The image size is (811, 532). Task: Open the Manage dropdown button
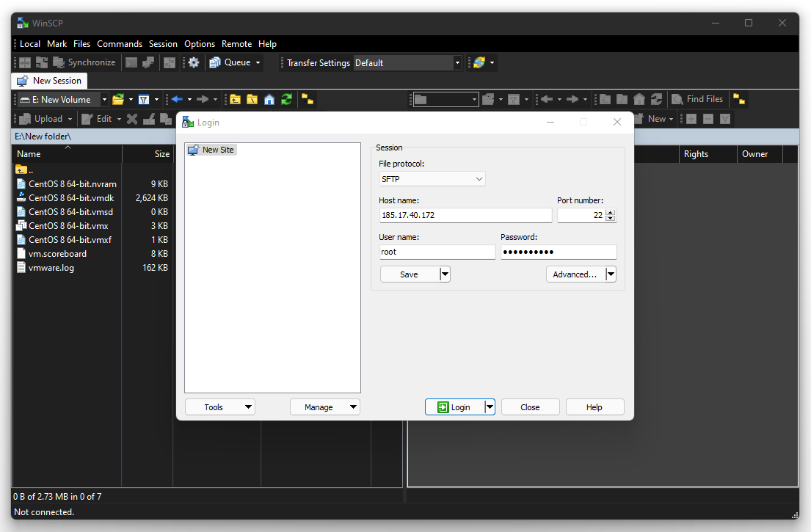(x=325, y=407)
